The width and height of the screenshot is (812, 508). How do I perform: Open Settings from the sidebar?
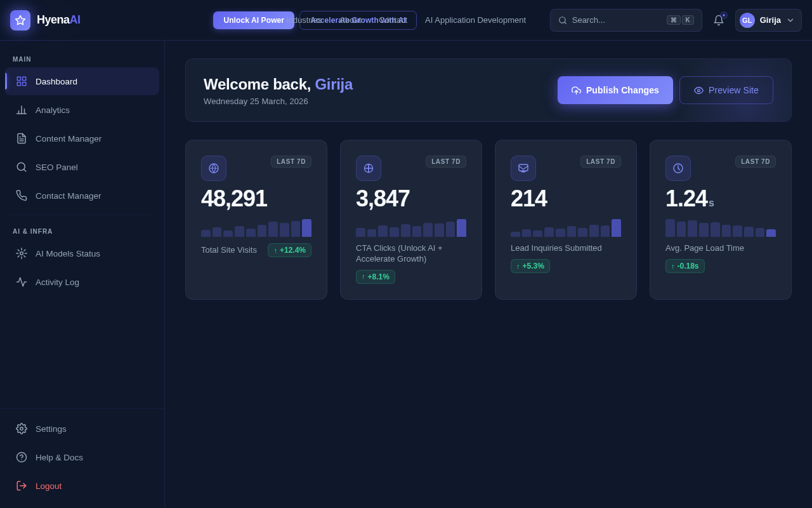coord(50,429)
